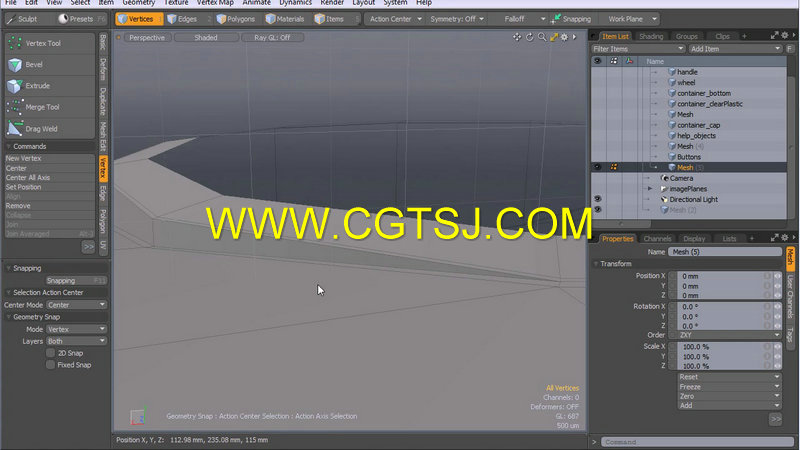800x450 pixels.
Task: Open Properties panel gear settings
Action: (785, 238)
